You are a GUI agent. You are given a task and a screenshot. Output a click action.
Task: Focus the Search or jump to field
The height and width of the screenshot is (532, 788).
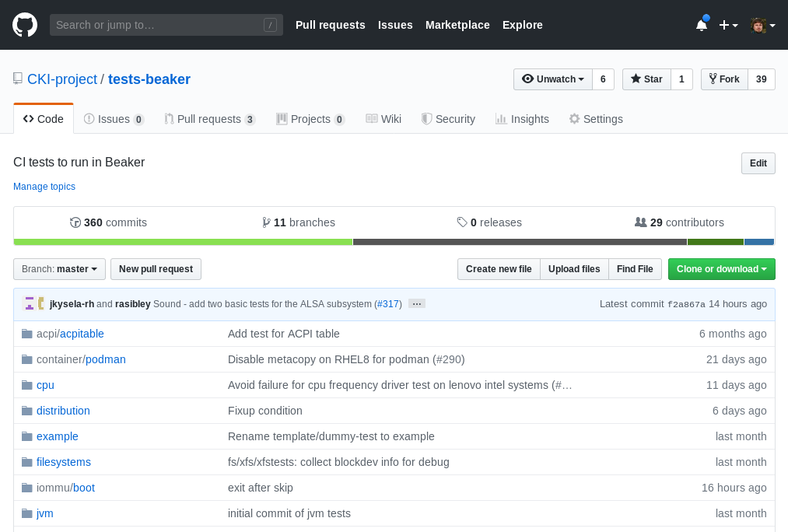(166, 25)
